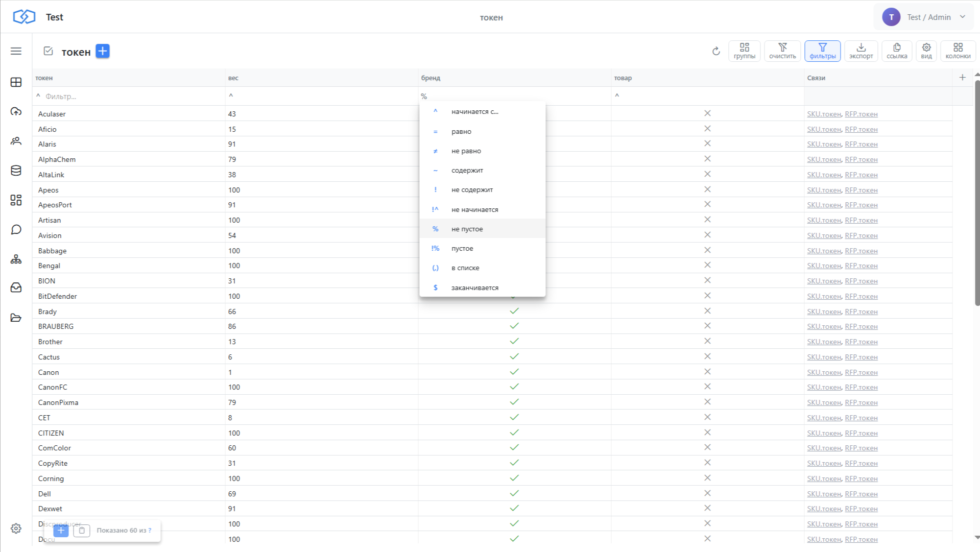Clear filters with очистить

pyautogui.click(x=782, y=51)
